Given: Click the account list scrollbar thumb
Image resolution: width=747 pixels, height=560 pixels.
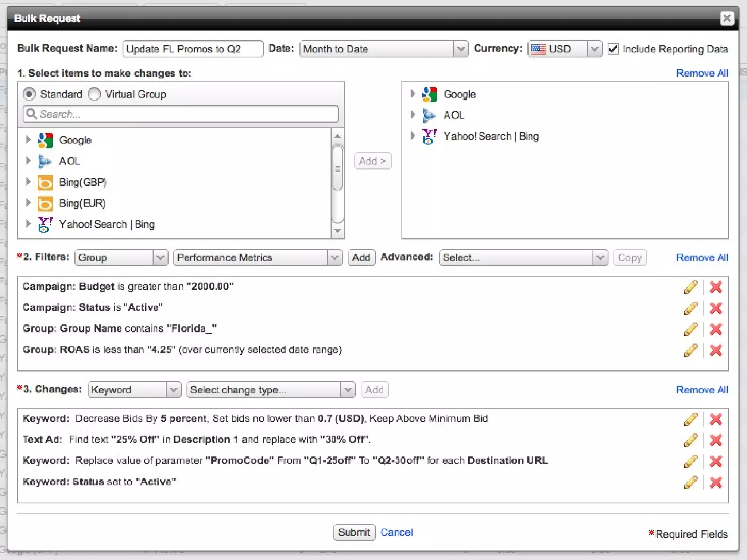Looking at the screenshot, I should pos(338,168).
